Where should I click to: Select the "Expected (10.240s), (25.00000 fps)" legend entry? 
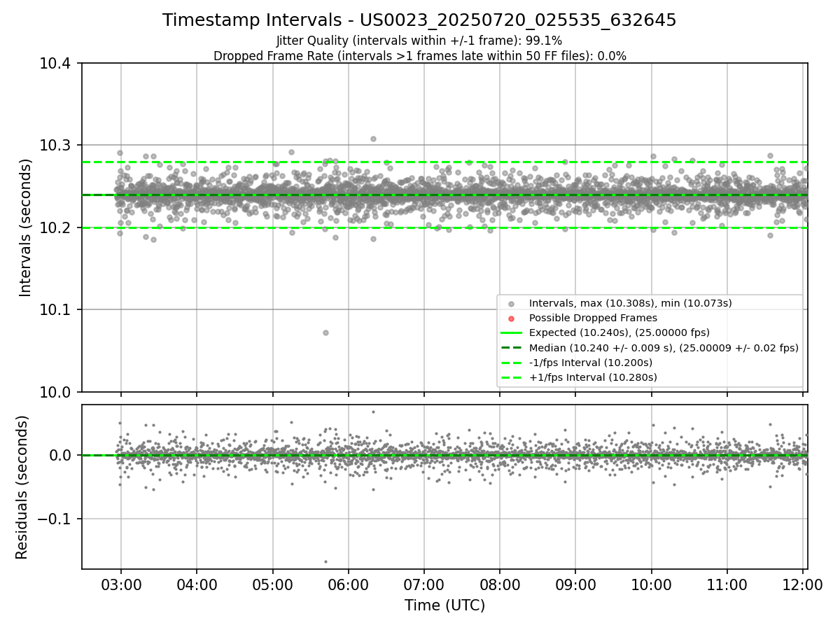619,332
